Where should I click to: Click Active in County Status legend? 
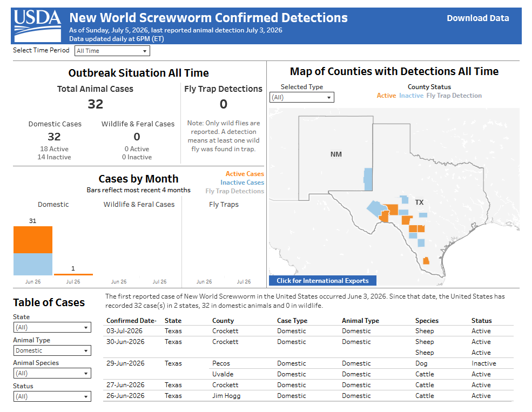(x=386, y=96)
